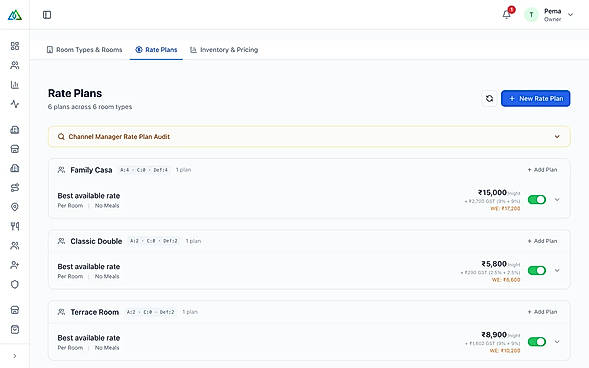This screenshot has width=589, height=368.
Task: Open the bar chart reports icon in the sidebar
Action: click(15, 84)
